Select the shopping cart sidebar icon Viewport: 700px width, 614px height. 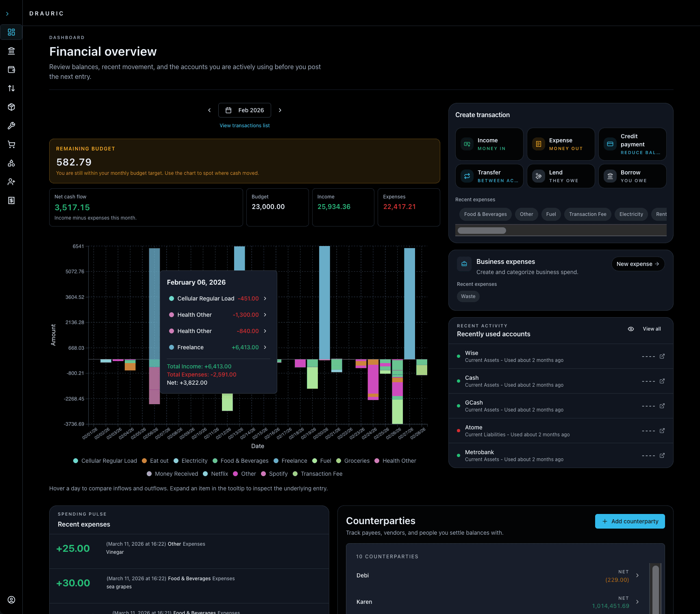coord(11,144)
